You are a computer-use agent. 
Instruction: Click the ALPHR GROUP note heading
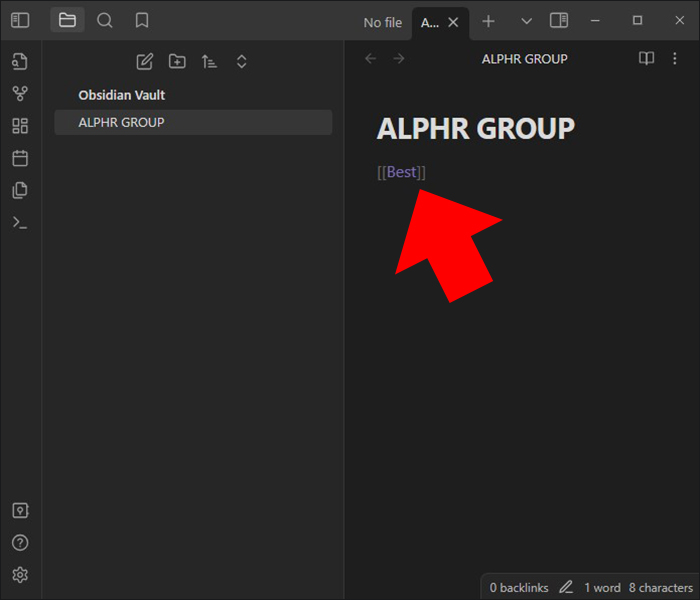coord(476,129)
